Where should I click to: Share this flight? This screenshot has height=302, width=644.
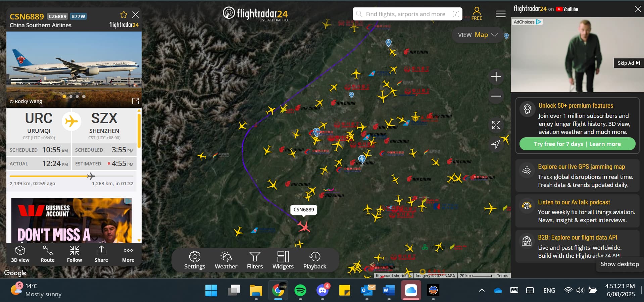tap(101, 254)
